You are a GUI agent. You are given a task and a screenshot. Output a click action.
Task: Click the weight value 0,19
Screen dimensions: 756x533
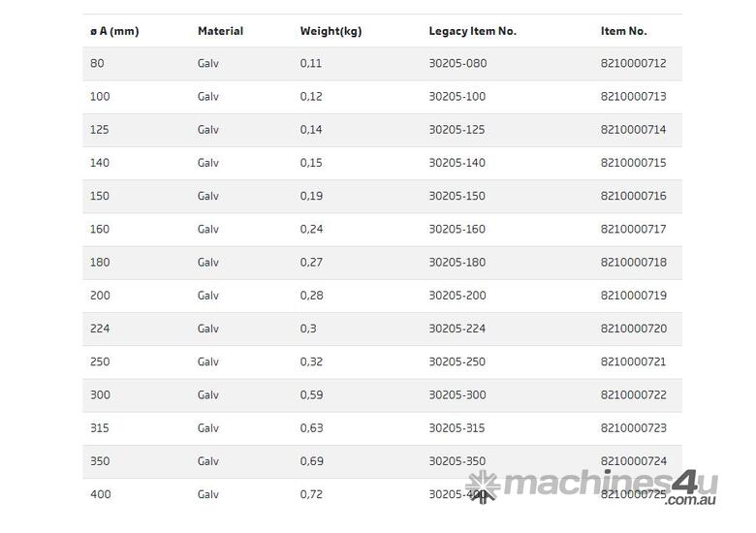310,196
